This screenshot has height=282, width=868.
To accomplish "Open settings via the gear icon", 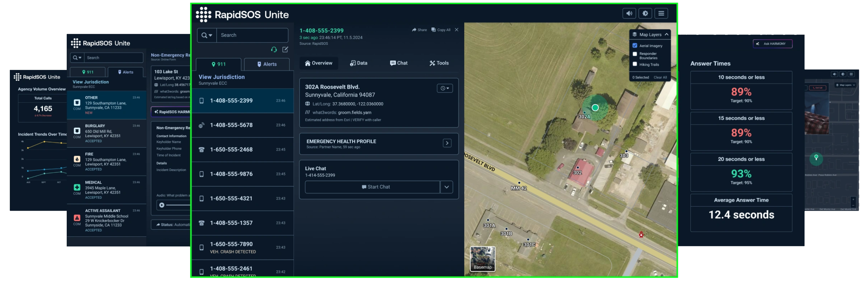I will tap(645, 14).
